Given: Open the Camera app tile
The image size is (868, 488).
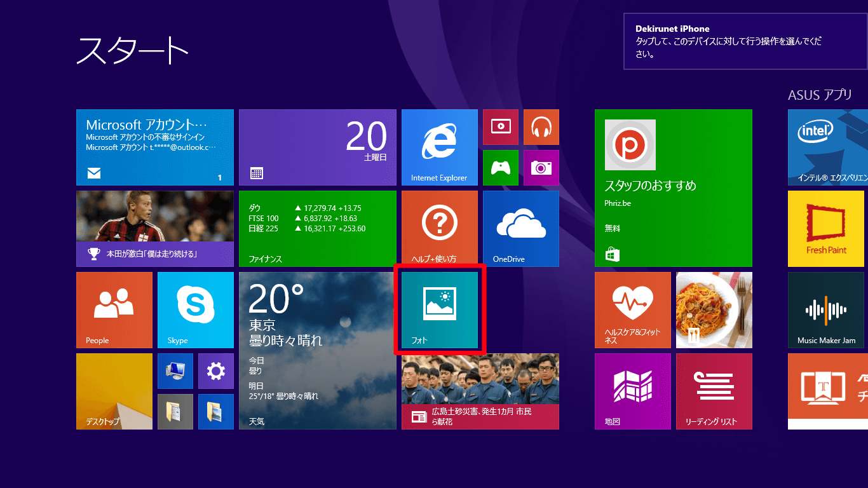Looking at the screenshot, I should (x=541, y=168).
